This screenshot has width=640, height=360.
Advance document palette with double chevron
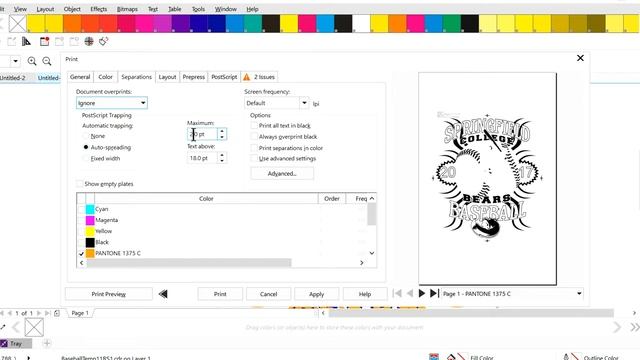pos(634,327)
